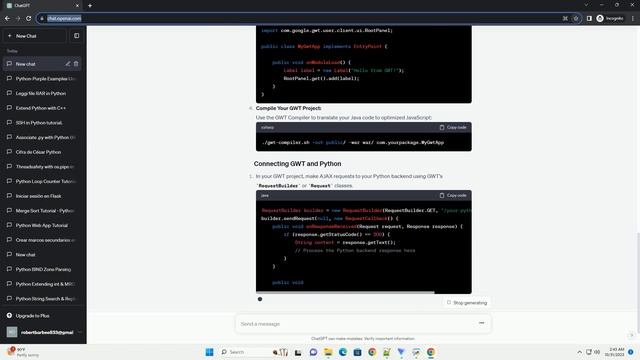Show hidden system tray icons
This screenshot has width=640, height=360.
click(579, 352)
